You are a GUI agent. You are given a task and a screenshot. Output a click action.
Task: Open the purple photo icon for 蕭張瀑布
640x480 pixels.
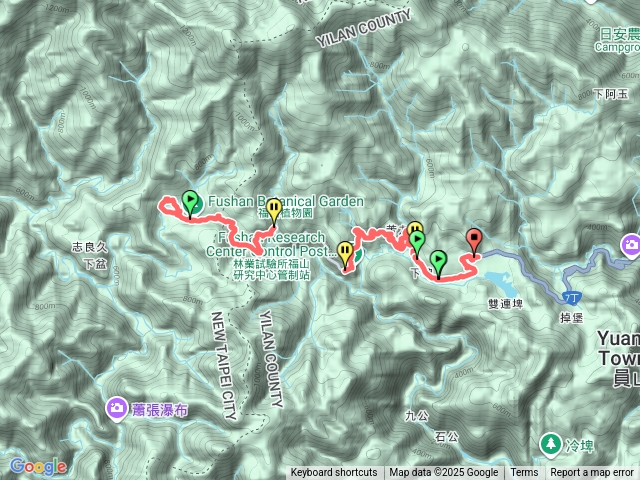click(x=116, y=409)
